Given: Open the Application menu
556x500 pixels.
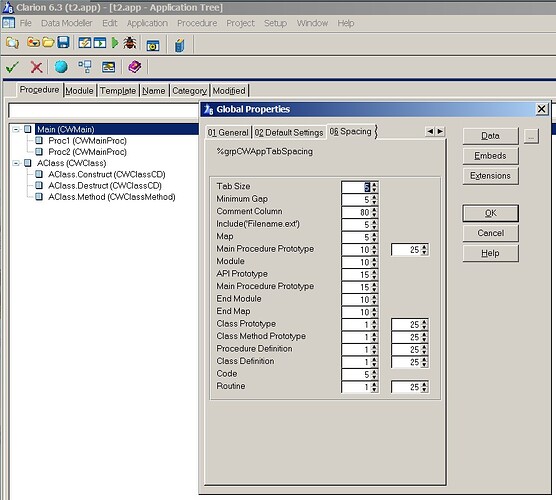Looking at the screenshot, I should [x=148, y=23].
